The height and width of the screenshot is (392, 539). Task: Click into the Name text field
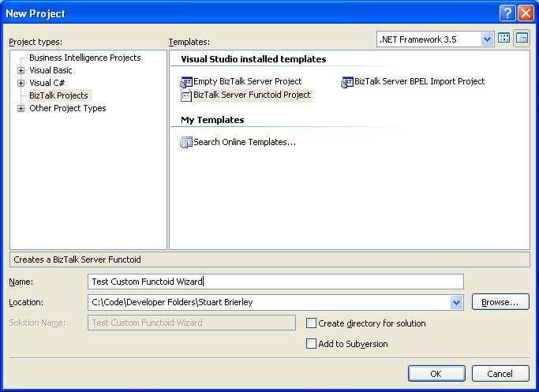pyautogui.click(x=275, y=282)
